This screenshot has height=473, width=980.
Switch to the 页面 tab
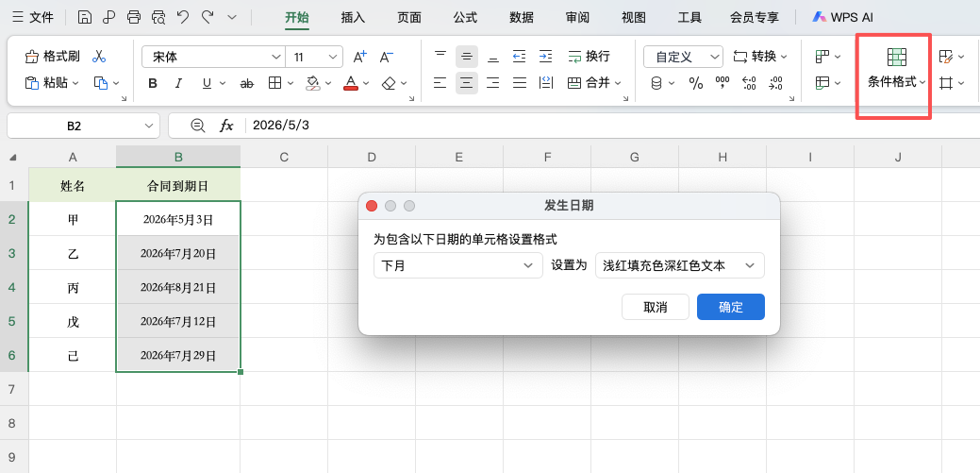[409, 18]
